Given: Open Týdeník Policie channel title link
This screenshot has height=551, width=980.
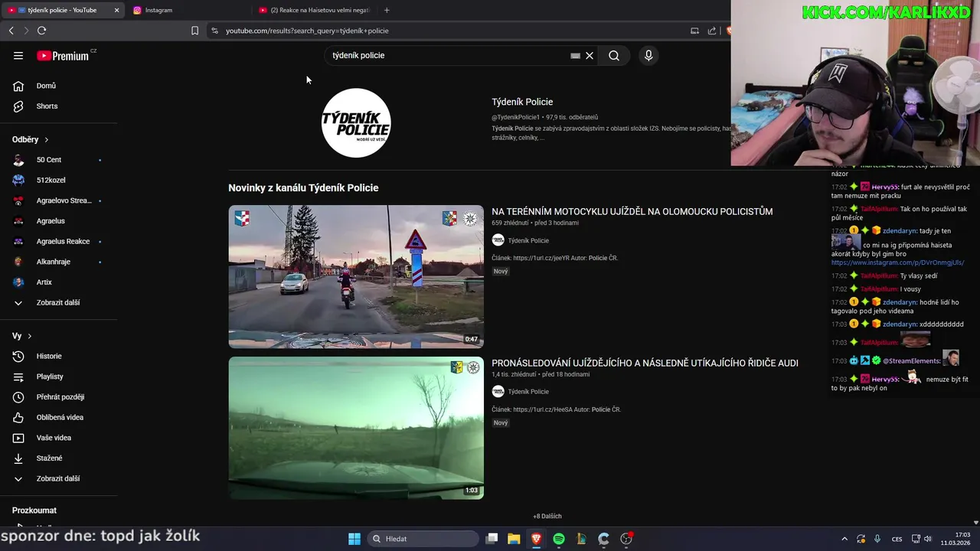Looking at the screenshot, I should coord(522,102).
